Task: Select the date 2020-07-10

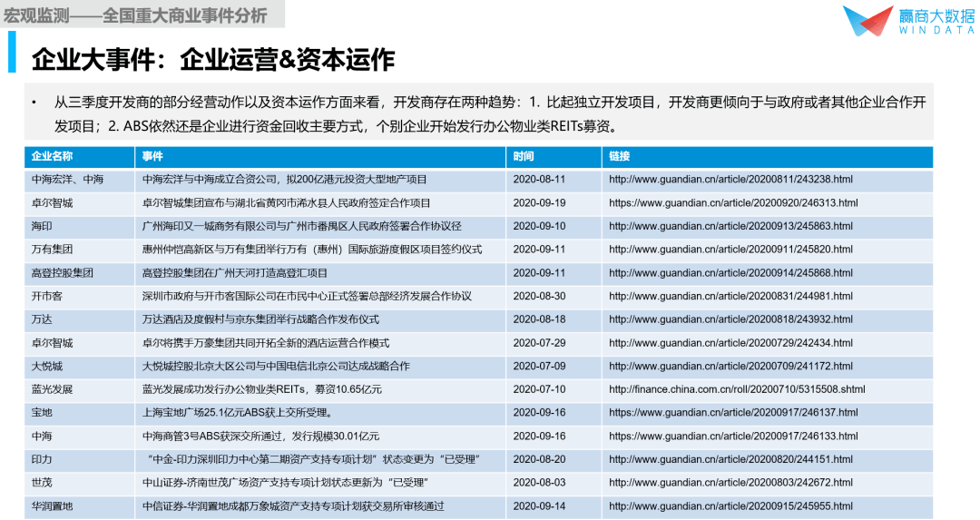Action: coord(539,389)
